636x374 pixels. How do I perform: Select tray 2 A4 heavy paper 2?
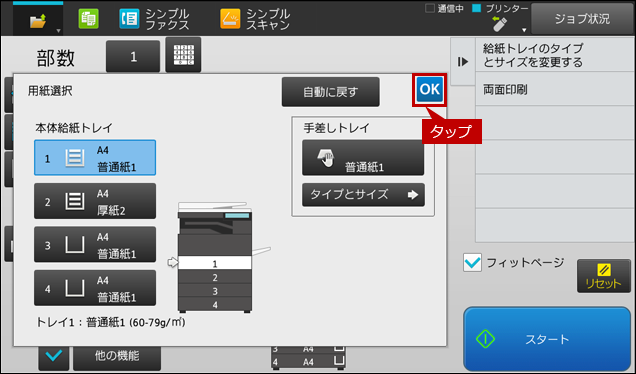pyautogui.click(x=95, y=201)
